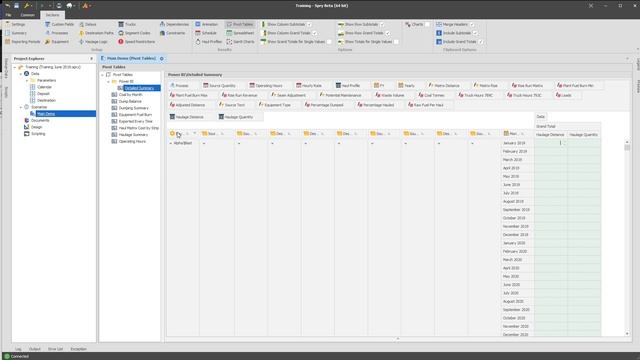Screen dimensions: 640x360
Task: Open Constraints in the ribbon
Action: point(173,33)
